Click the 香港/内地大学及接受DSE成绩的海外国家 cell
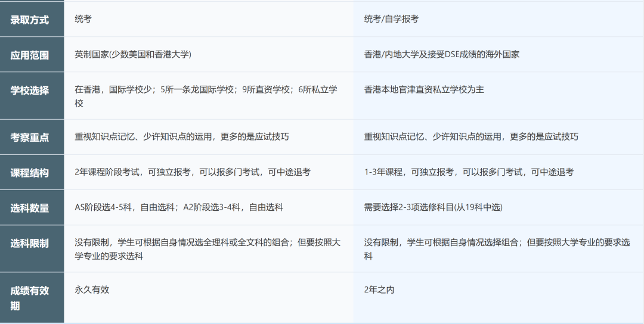644x324 pixels. pos(499,55)
